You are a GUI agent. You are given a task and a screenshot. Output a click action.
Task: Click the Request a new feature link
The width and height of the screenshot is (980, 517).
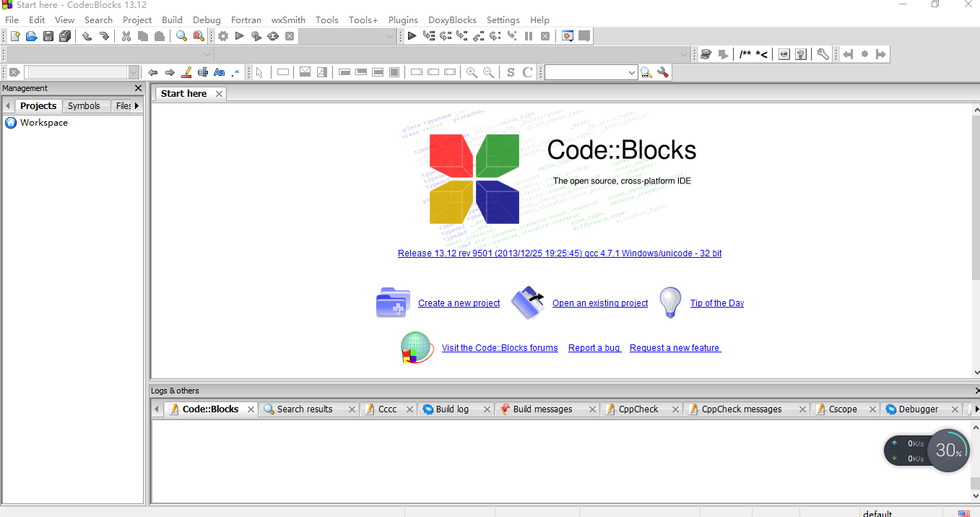[675, 348]
